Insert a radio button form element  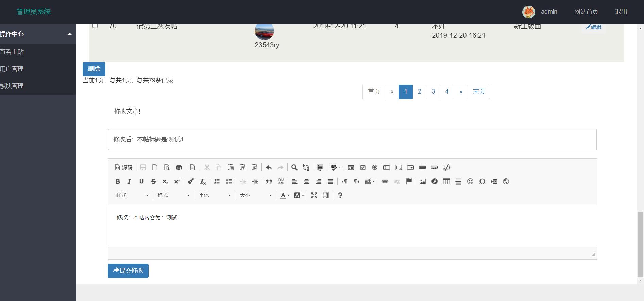tap(375, 167)
